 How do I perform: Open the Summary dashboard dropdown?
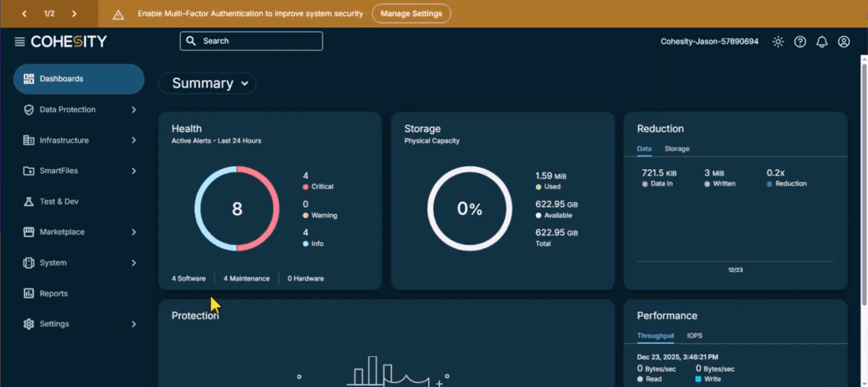(x=207, y=83)
